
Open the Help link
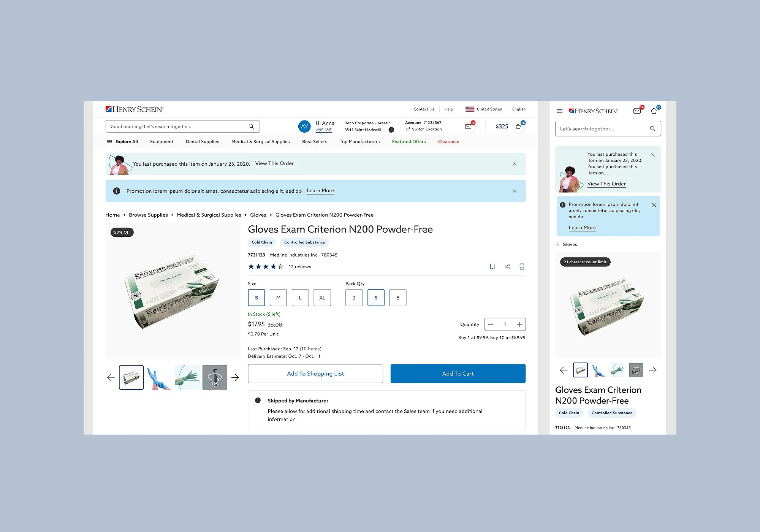(449, 109)
